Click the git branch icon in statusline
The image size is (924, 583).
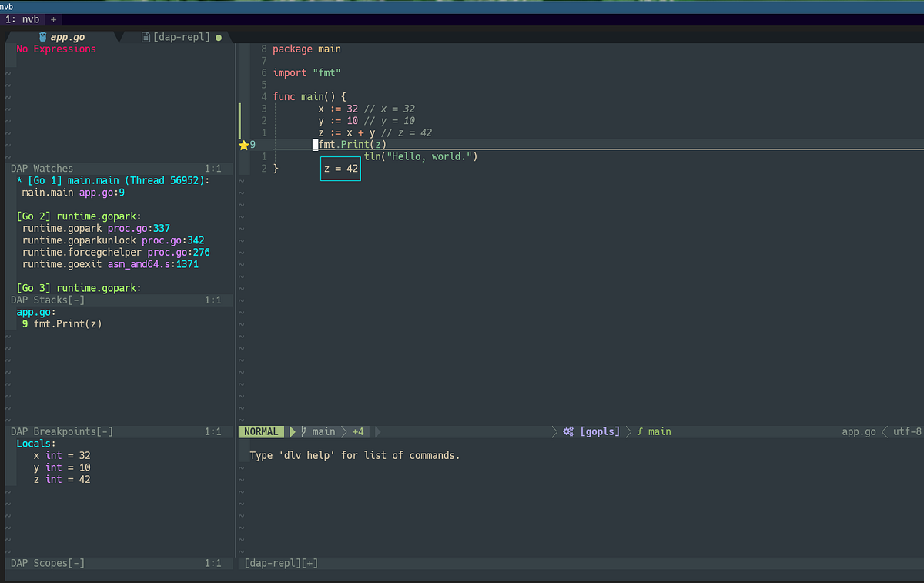[305, 432]
